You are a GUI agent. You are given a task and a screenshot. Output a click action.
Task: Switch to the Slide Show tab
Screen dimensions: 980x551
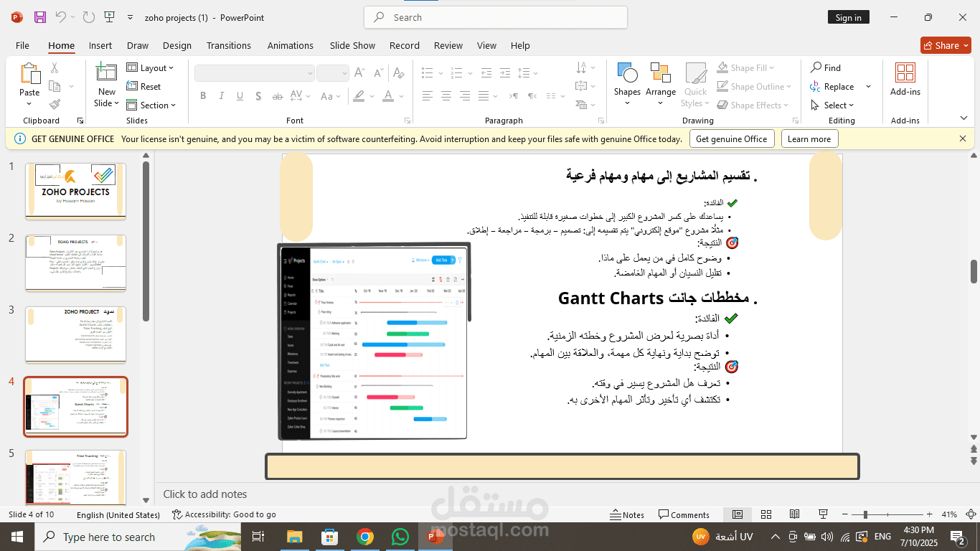click(x=352, y=45)
